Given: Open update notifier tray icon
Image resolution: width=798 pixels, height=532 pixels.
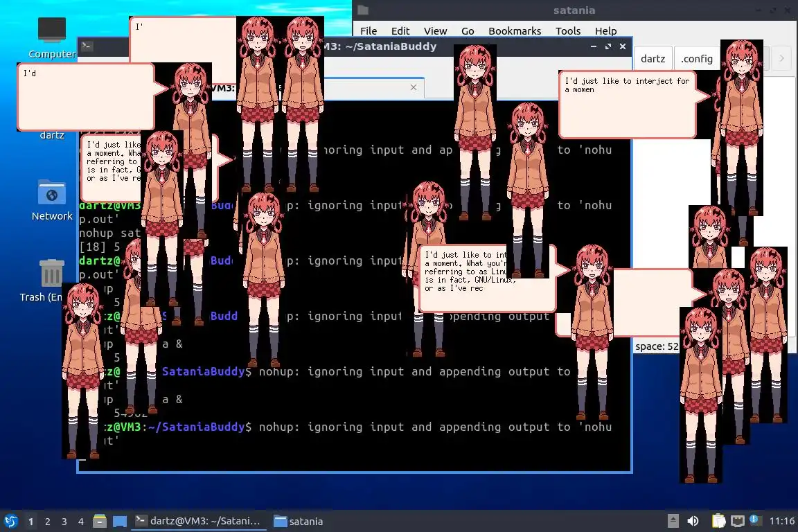Looking at the screenshot, I should [755, 520].
